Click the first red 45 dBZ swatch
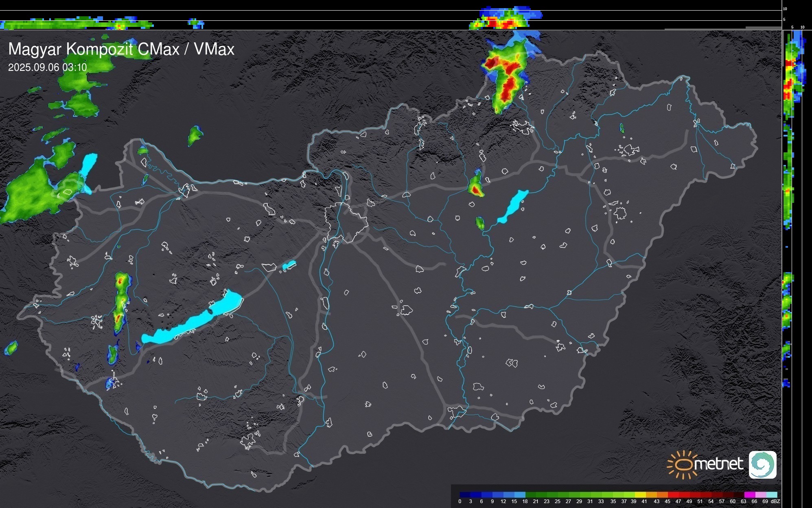This screenshot has width=812, height=508. click(x=673, y=495)
